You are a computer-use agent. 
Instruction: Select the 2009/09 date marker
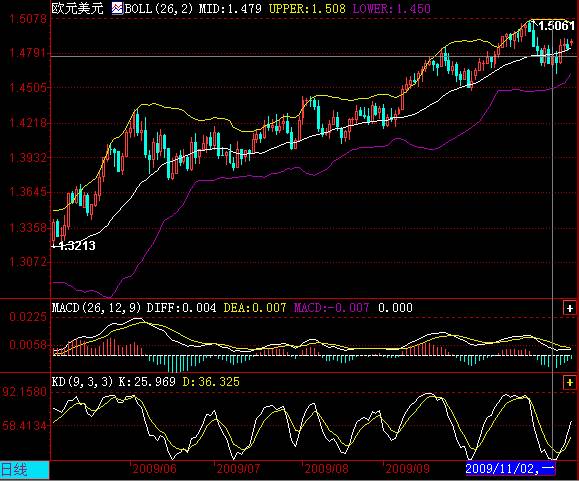[407, 469]
